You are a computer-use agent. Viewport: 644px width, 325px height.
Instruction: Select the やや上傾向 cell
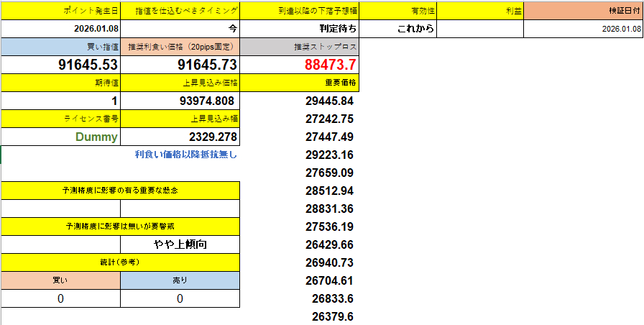pos(180,244)
